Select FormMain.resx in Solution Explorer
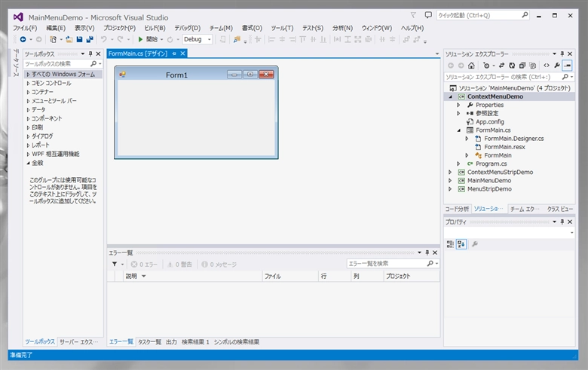 504,147
